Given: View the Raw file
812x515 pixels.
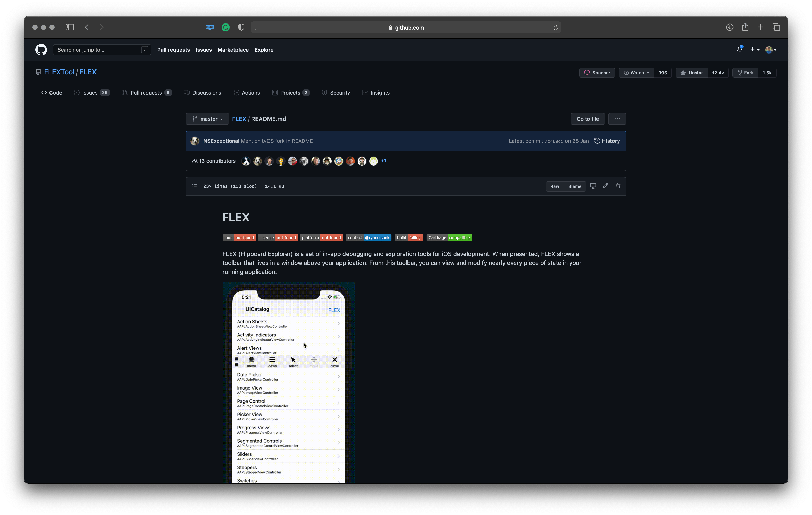Looking at the screenshot, I should coord(554,186).
